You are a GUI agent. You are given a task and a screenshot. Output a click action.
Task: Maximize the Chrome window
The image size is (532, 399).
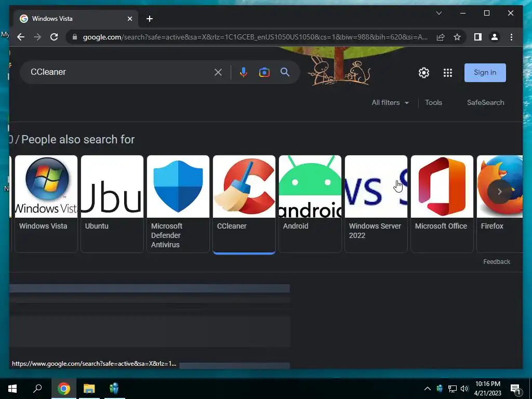tap(486, 13)
